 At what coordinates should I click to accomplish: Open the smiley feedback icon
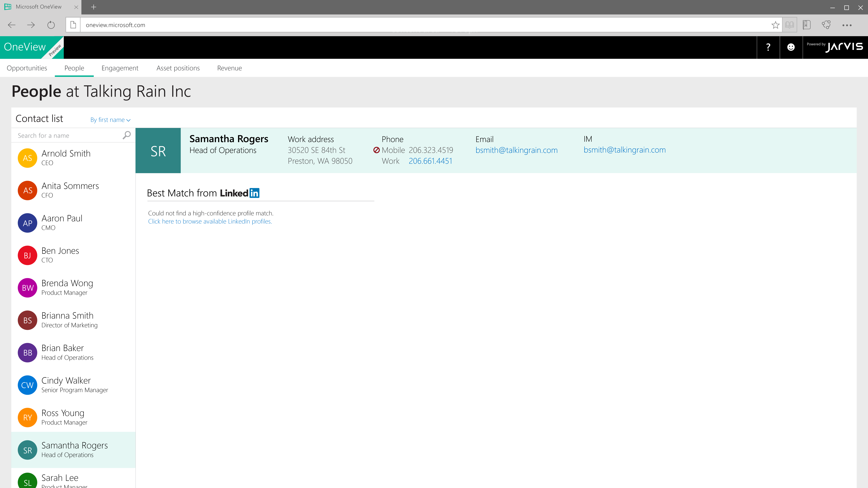[791, 47]
